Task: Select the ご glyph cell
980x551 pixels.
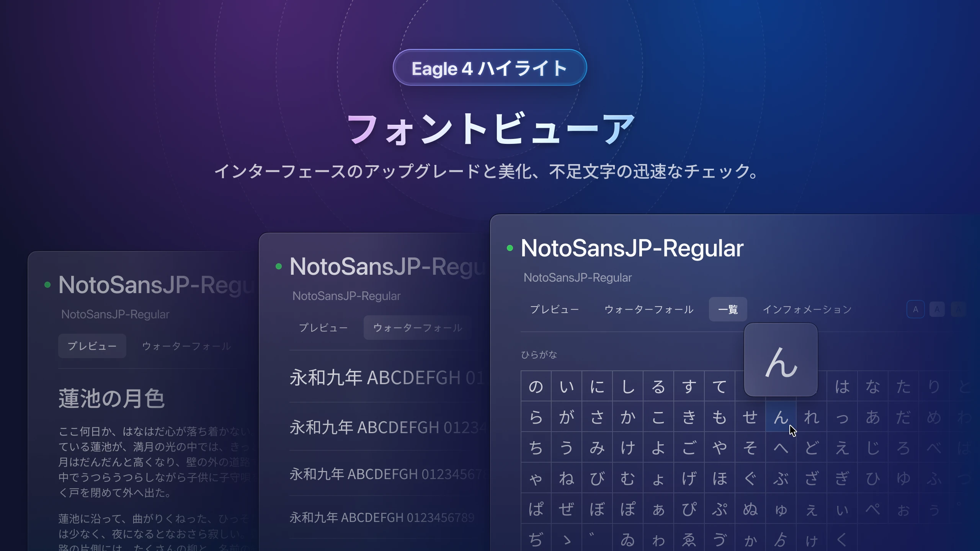Action: (x=689, y=447)
